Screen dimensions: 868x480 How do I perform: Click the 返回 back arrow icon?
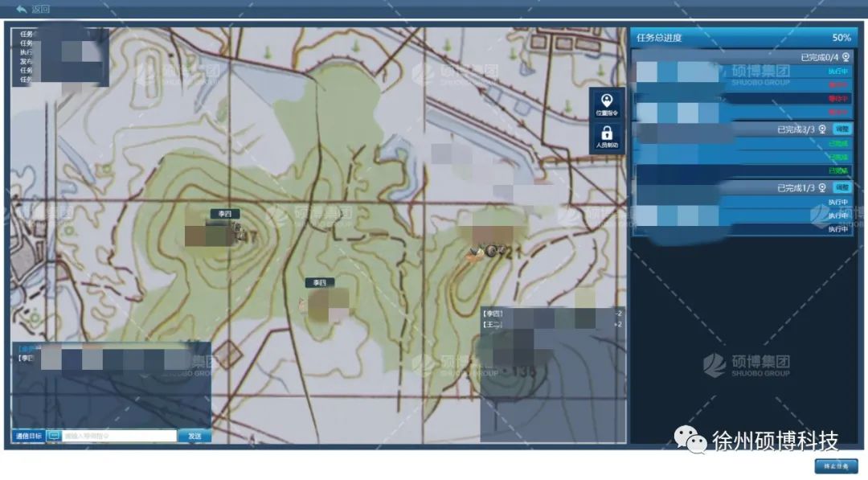22,9
